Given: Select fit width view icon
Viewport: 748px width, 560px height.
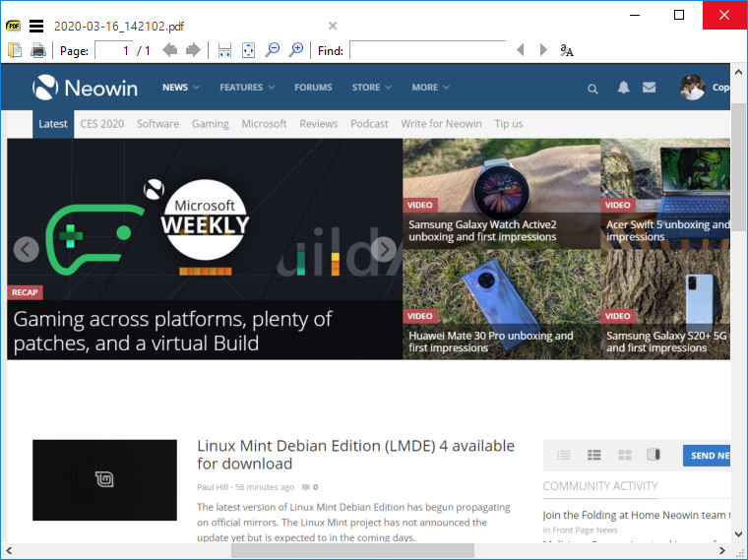Looking at the screenshot, I should [224, 50].
